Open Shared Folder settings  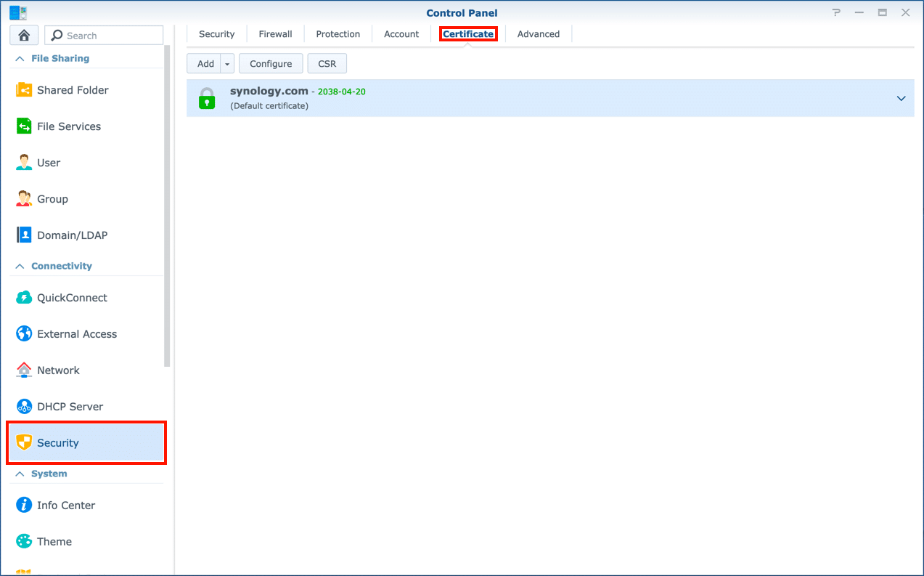73,90
